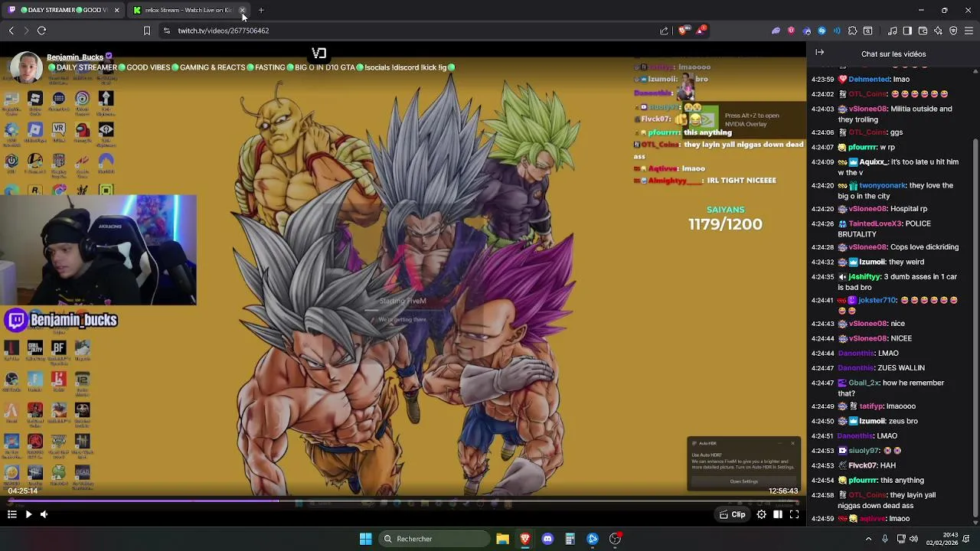
Task: Go back in browser history
Action: [x=11, y=31]
